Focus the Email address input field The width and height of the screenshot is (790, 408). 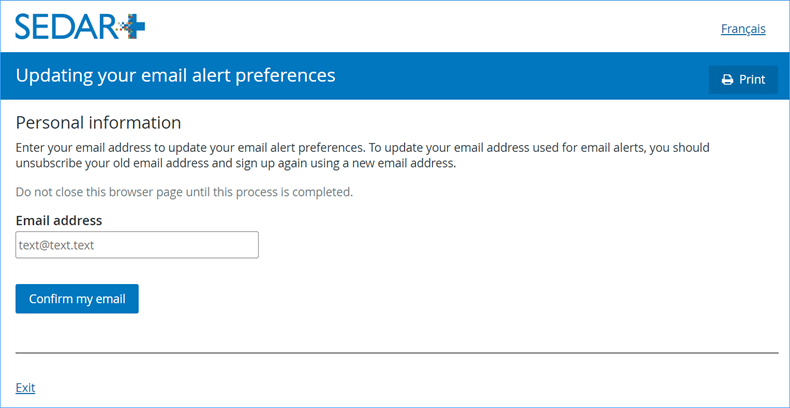point(137,245)
